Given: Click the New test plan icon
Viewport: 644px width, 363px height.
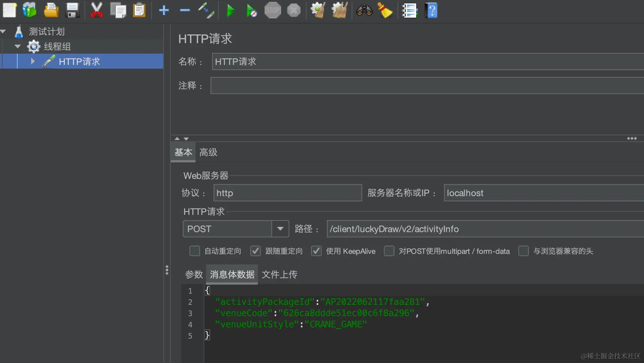Looking at the screenshot, I should 9,10.
